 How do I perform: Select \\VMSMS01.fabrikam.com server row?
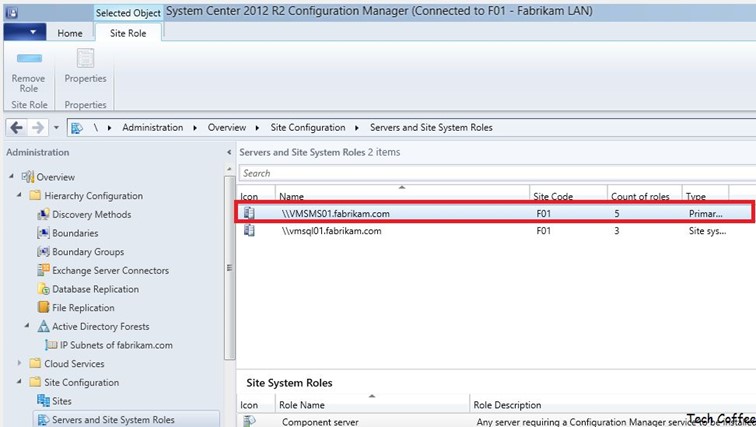pos(495,213)
